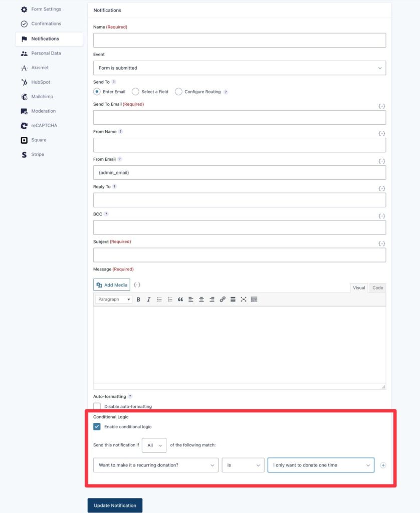The height and width of the screenshot is (513, 420).
Task: Toggle bold formatting in message editor
Action: click(x=138, y=300)
